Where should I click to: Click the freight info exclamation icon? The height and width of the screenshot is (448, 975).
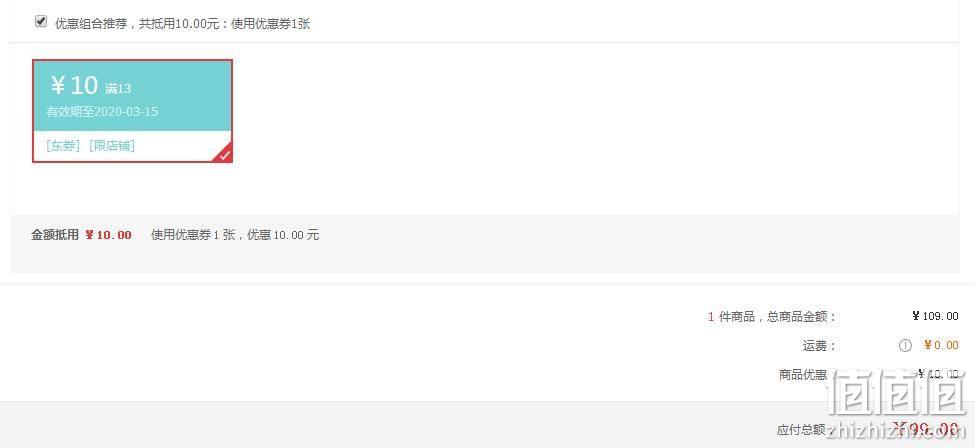(x=905, y=345)
